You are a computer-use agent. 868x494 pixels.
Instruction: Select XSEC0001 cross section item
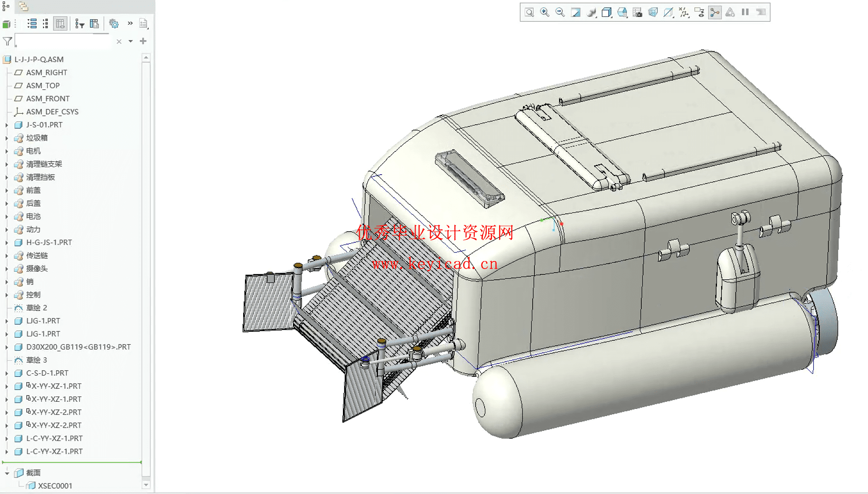(54, 486)
